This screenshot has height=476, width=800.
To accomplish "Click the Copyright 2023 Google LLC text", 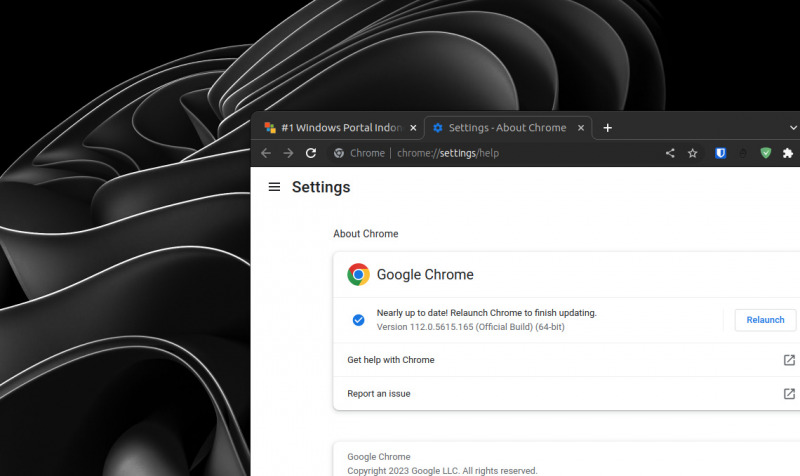I will click(x=442, y=470).
